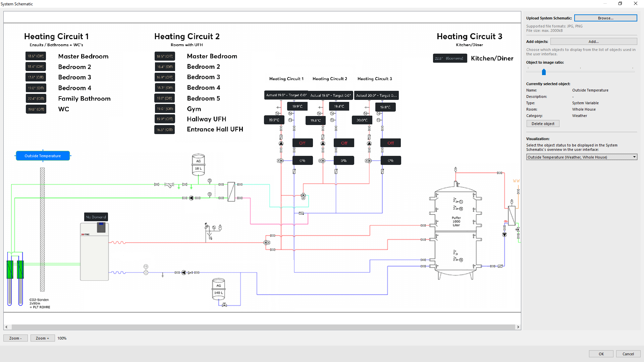Select the Outside Temperature object on schematic
The image size is (644, 362).
coord(43,156)
